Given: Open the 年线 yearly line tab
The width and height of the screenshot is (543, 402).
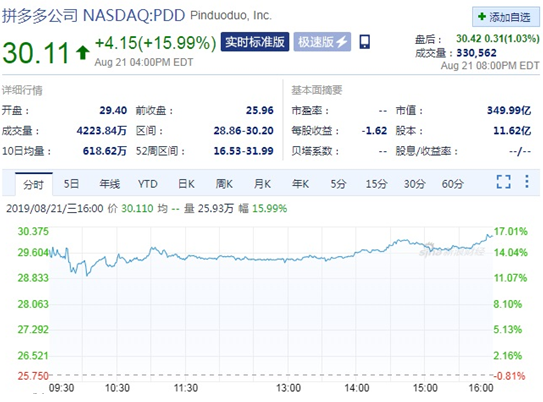Looking at the screenshot, I should tap(109, 184).
